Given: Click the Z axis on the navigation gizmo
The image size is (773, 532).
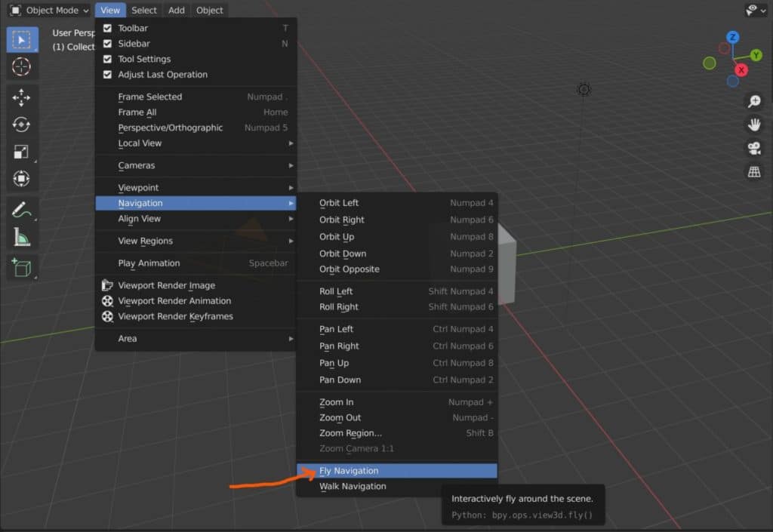Looking at the screenshot, I should click(x=732, y=36).
